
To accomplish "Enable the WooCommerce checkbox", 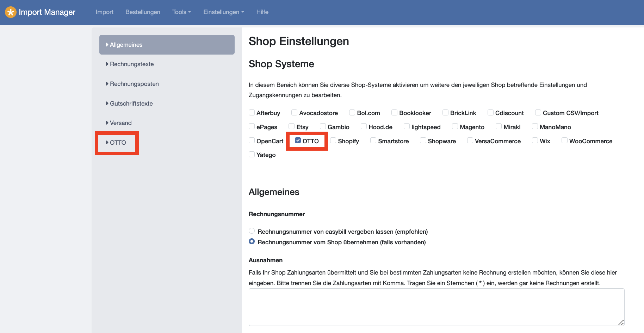I will [x=565, y=140].
